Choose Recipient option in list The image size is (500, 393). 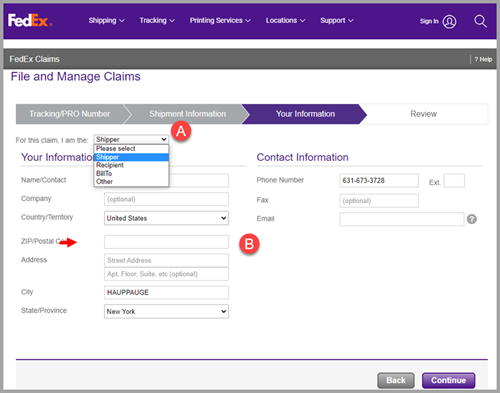[x=131, y=165]
